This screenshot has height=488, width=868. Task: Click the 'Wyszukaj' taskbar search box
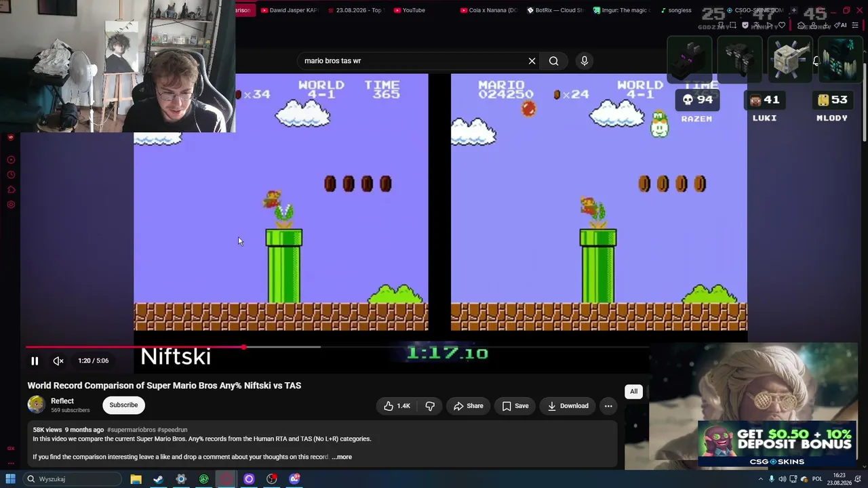[x=73, y=479]
